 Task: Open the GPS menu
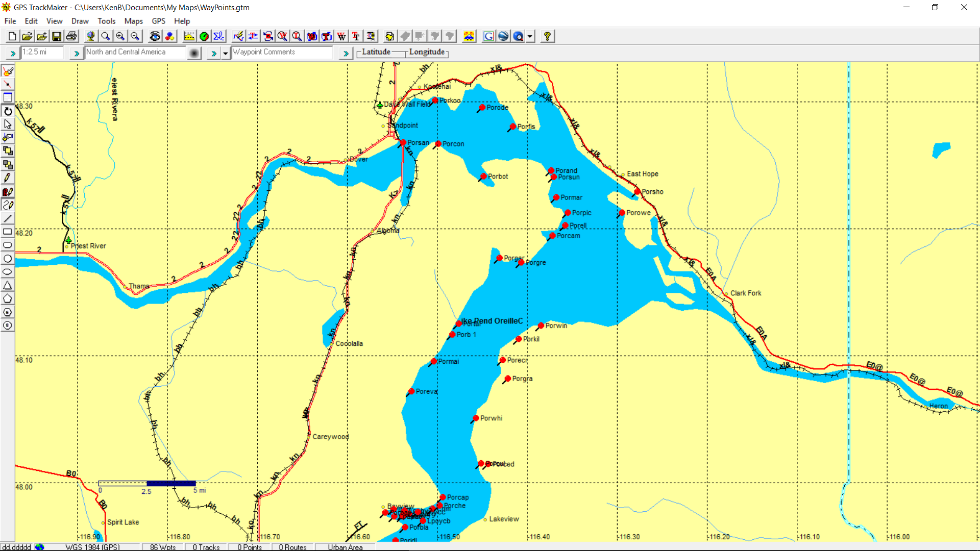point(158,21)
